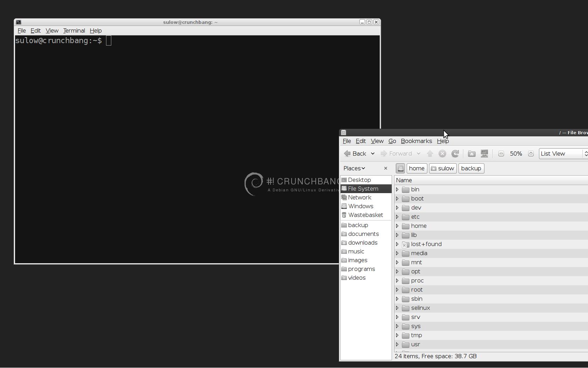Viewport: 588px width, 368px height.
Task: Expand the etc folder tree arrow
Action: click(397, 217)
